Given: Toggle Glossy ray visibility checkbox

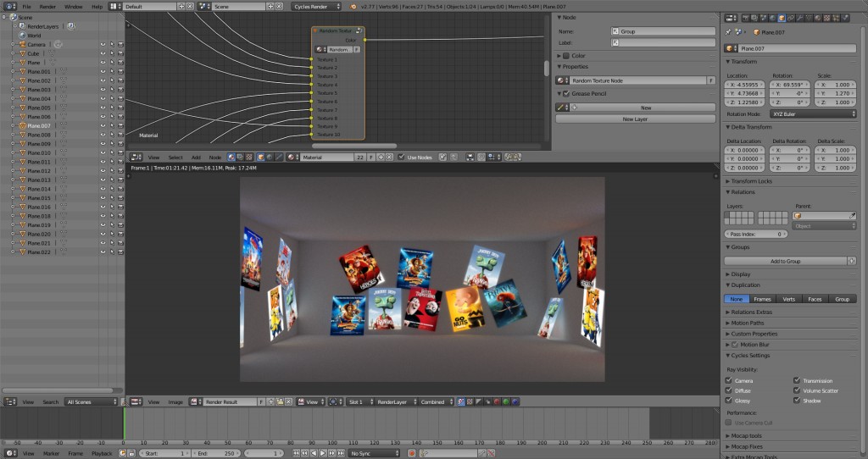Looking at the screenshot, I should (x=728, y=401).
